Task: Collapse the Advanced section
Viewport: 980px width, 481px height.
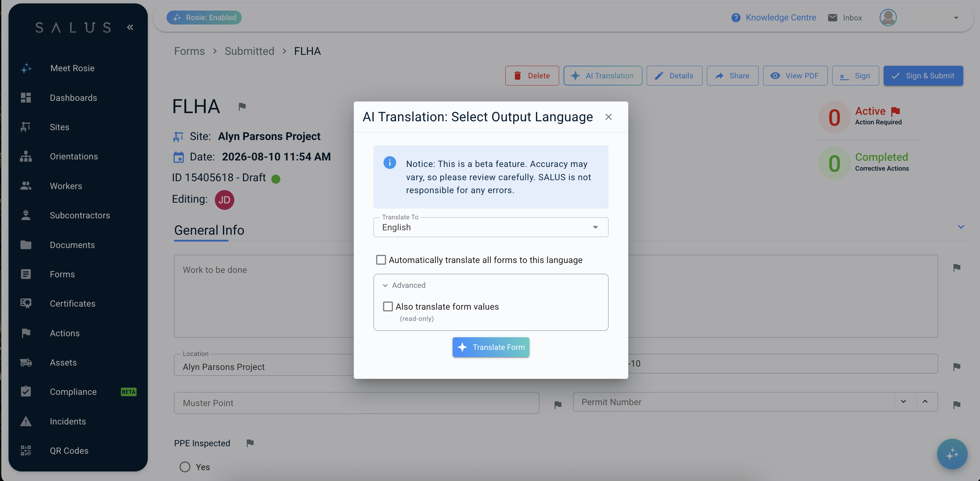Action: (404, 285)
